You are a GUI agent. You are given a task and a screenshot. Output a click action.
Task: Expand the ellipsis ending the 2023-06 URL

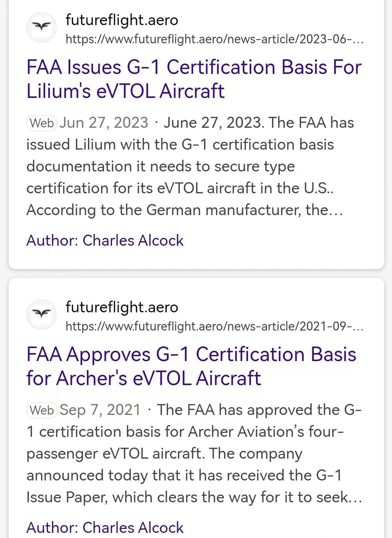(x=358, y=39)
